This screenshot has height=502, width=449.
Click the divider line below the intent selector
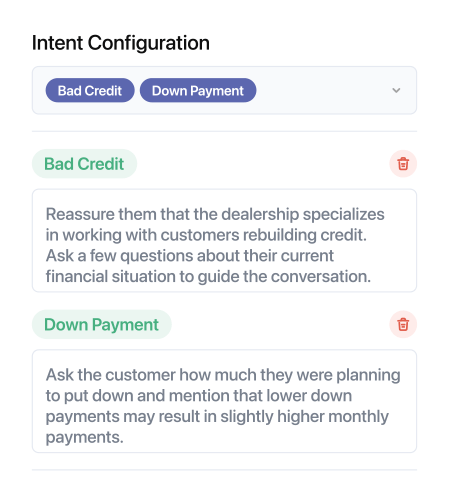point(224,131)
